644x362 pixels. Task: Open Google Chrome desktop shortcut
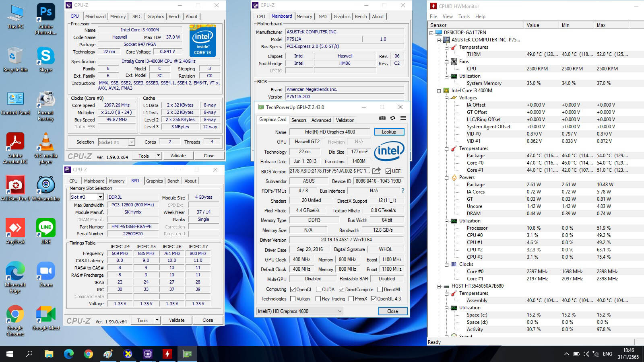pyautogui.click(x=15, y=320)
